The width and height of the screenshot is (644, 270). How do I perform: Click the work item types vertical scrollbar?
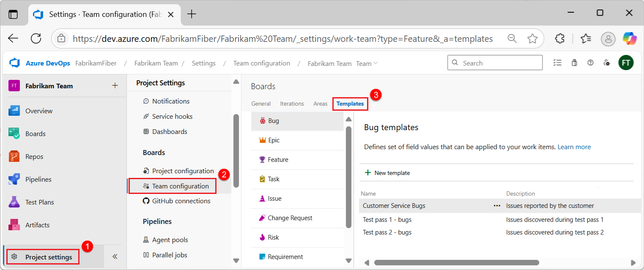click(348, 177)
